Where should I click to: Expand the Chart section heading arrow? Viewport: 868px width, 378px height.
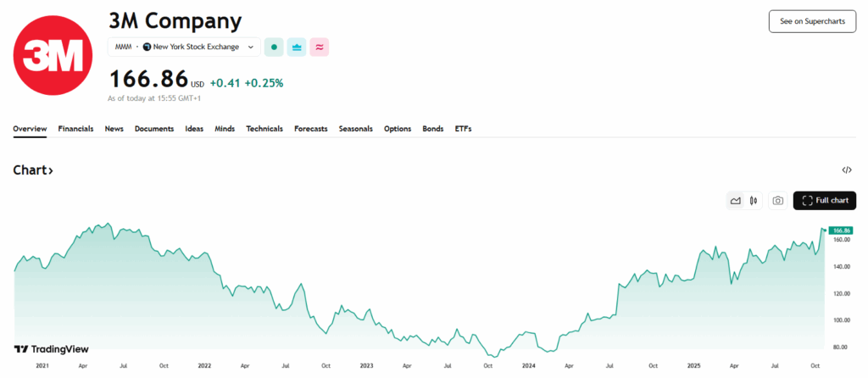[x=50, y=170]
